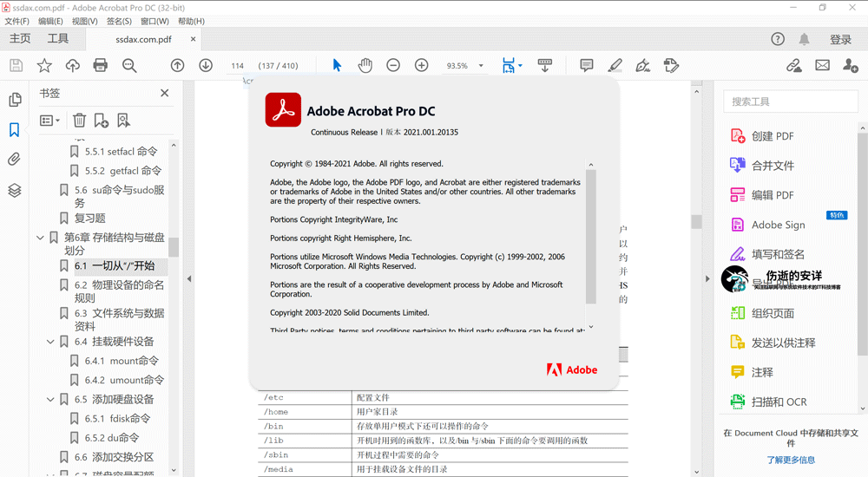Open the 创建 PDF tool
This screenshot has width=868, height=477.
(x=773, y=136)
